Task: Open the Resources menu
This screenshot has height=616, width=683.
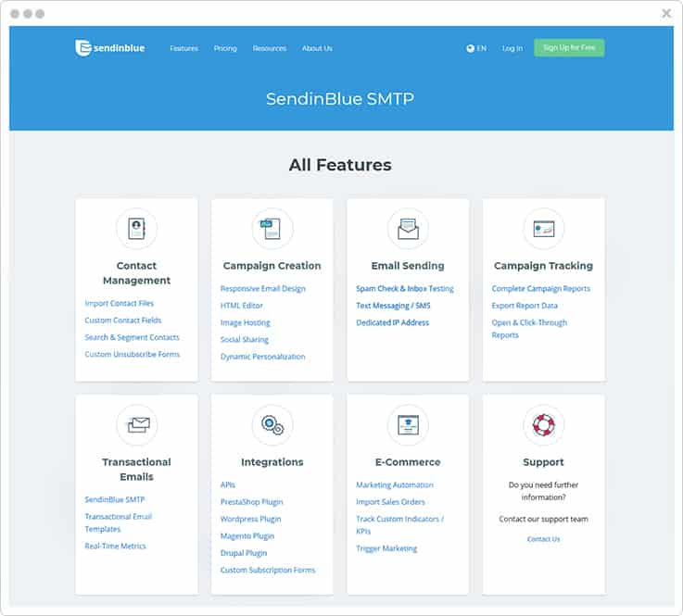Action: [270, 48]
